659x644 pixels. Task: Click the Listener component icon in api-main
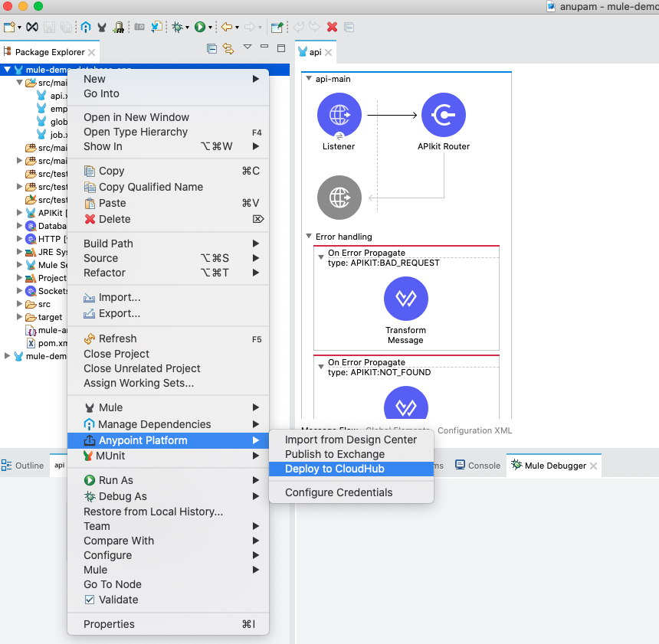point(339,115)
